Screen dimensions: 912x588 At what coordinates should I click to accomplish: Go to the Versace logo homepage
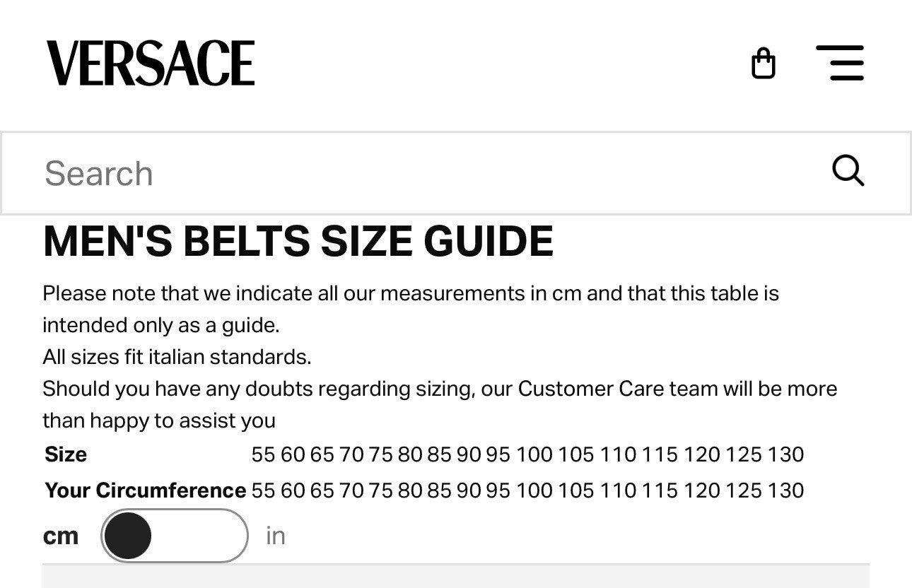(x=151, y=64)
